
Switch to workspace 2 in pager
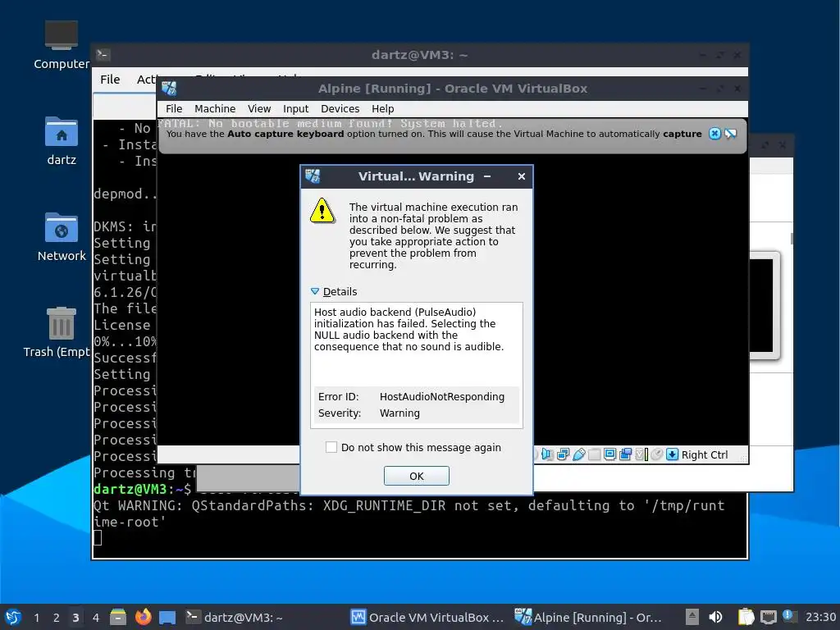pyautogui.click(x=56, y=618)
